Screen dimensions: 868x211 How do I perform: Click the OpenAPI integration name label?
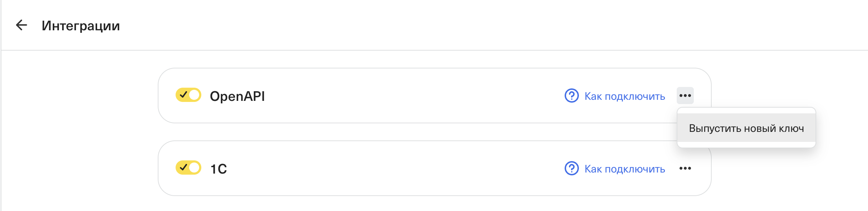pos(237,96)
